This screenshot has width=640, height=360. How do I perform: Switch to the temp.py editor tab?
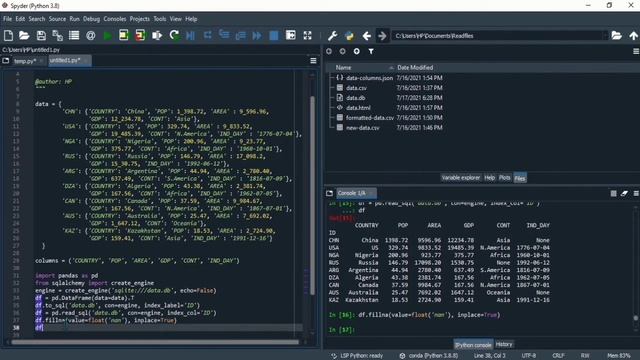(28, 61)
